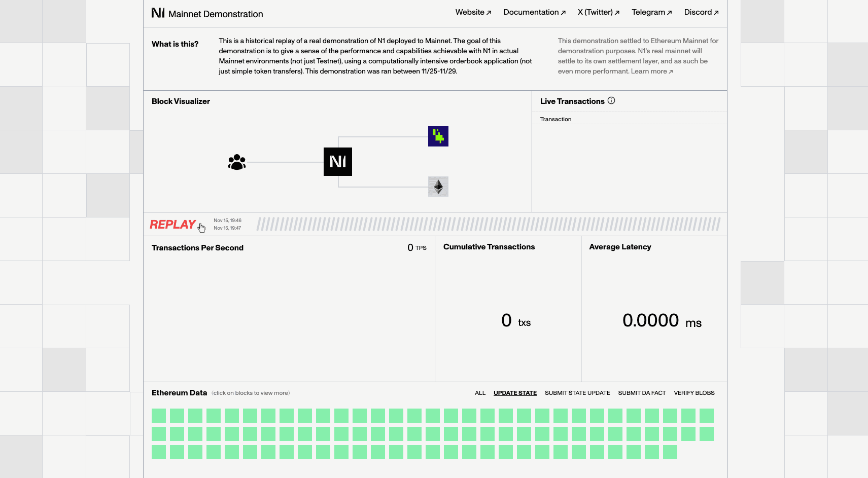The height and width of the screenshot is (478, 868).
Task: Open the Discord link
Action: (701, 12)
